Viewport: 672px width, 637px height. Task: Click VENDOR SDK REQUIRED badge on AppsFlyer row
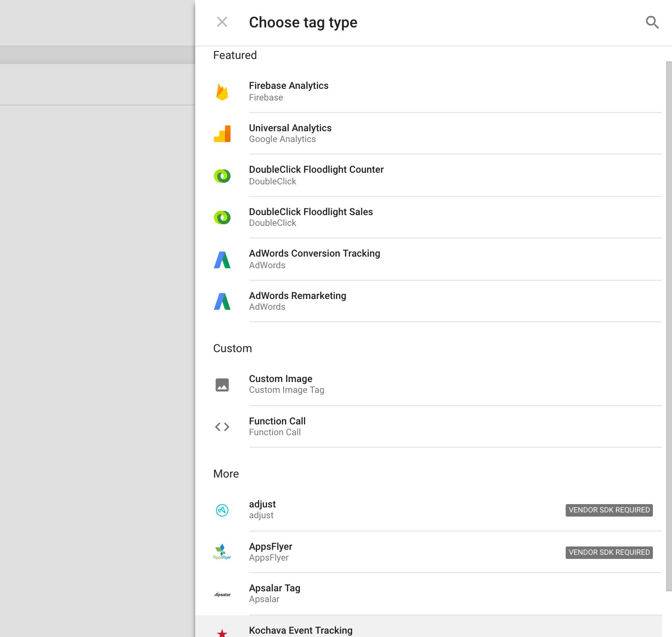click(x=609, y=552)
